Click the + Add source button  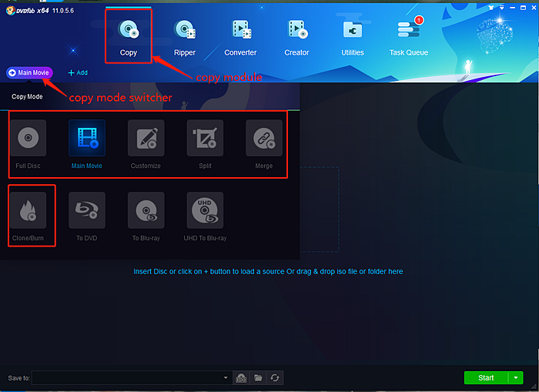pos(78,72)
